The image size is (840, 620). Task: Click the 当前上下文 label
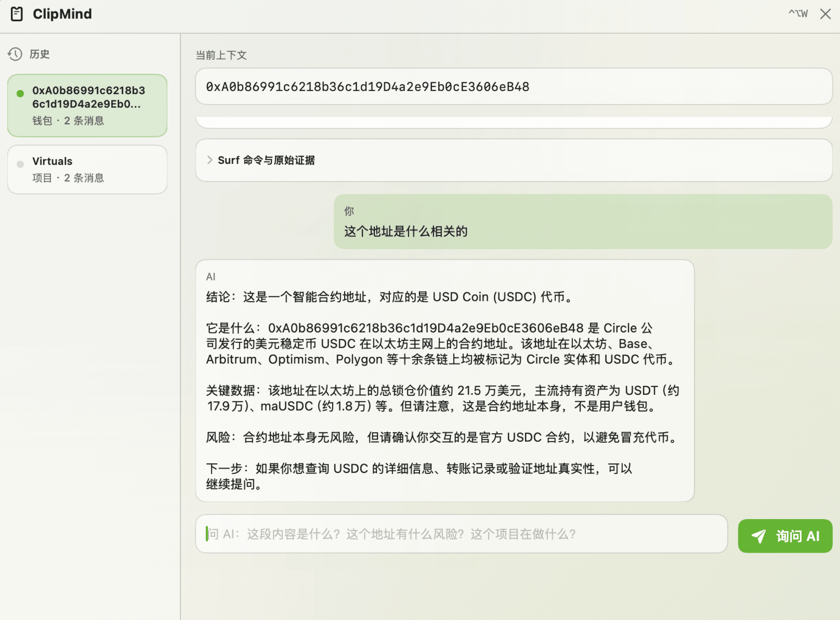pos(221,55)
